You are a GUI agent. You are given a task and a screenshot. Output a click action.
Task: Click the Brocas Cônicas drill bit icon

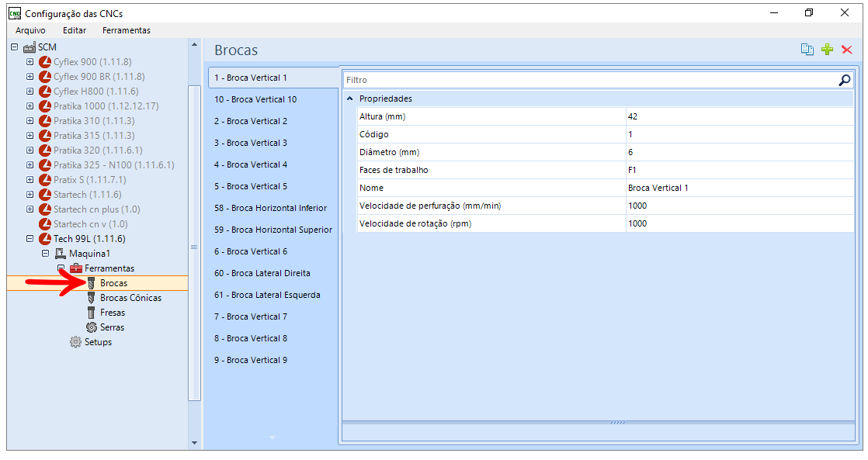[92, 298]
